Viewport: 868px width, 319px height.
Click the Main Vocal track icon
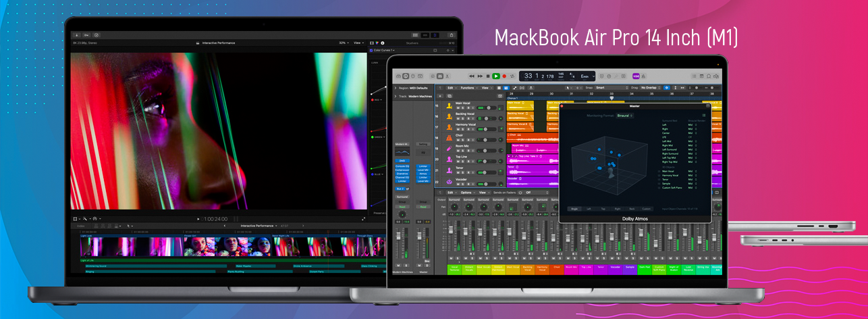(x=450, y=105)
